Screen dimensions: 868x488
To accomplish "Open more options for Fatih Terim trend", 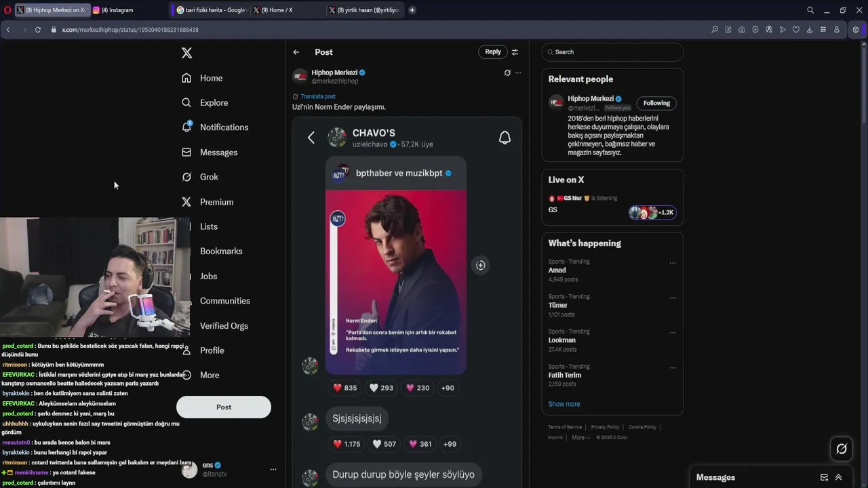I will click(673, 368).
